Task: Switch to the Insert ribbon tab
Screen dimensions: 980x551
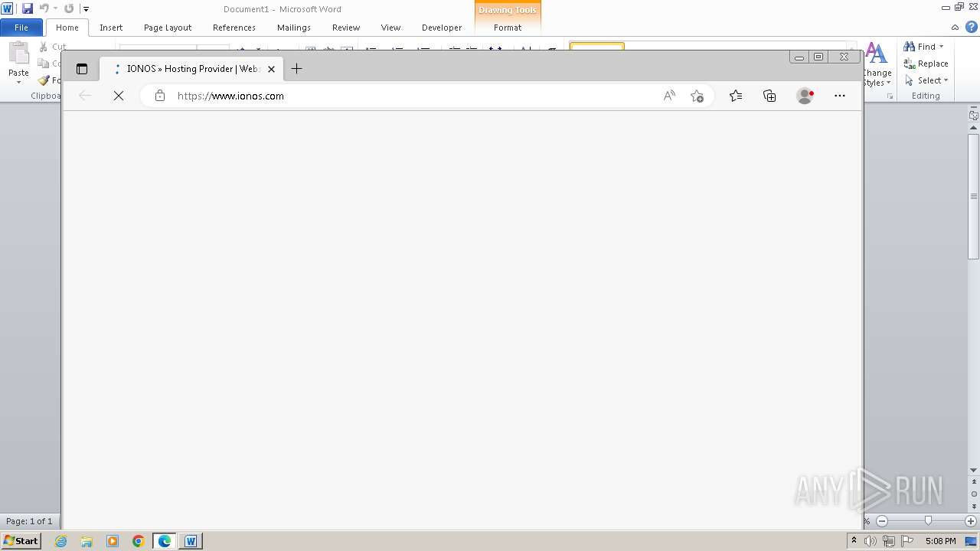Action: point(111,28)
